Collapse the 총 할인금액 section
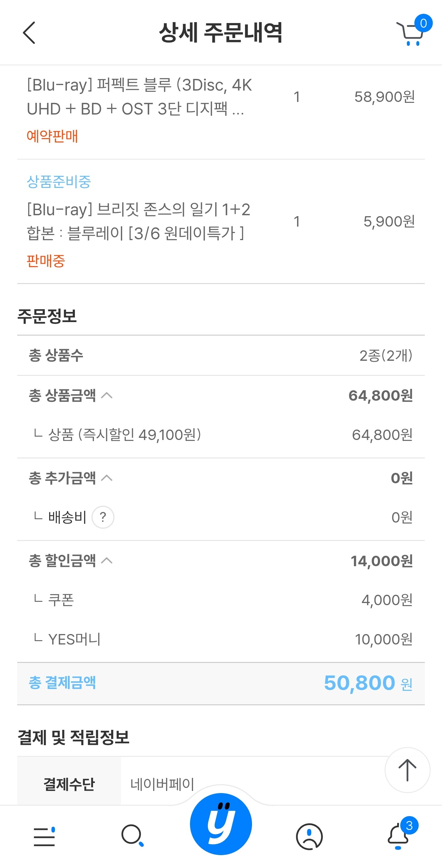 click(x=107, y=561)
